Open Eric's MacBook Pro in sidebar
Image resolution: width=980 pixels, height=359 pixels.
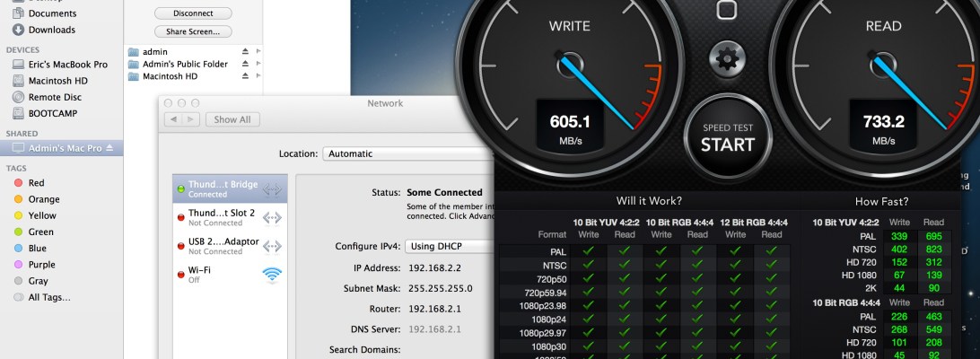pyautogui.click(x=67, y=65)
